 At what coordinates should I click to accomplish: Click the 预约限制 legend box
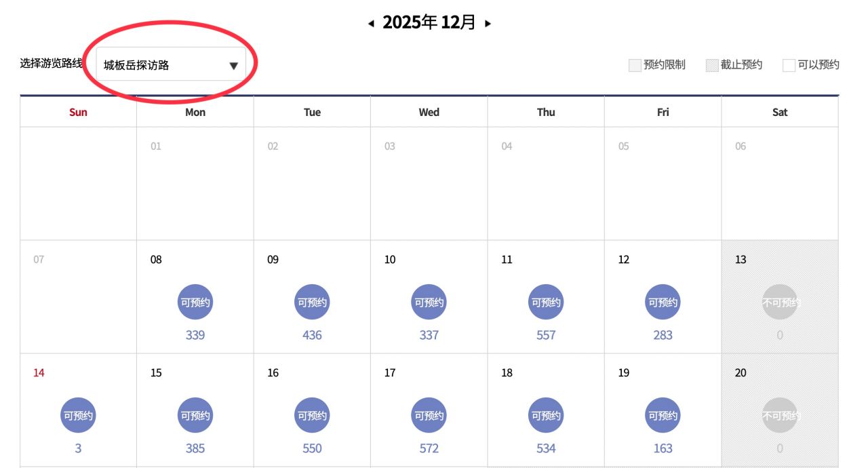[635, 65]
